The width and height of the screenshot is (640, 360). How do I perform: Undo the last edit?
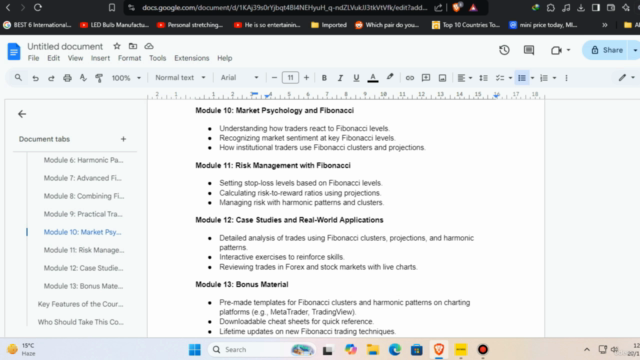tap(36, 78)
